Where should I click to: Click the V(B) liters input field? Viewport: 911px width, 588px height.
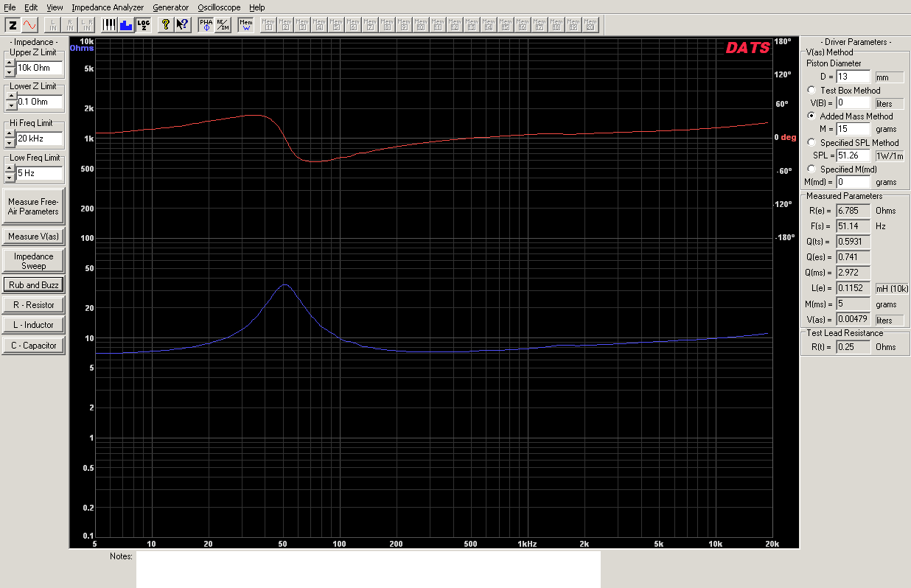click(854, 103)
